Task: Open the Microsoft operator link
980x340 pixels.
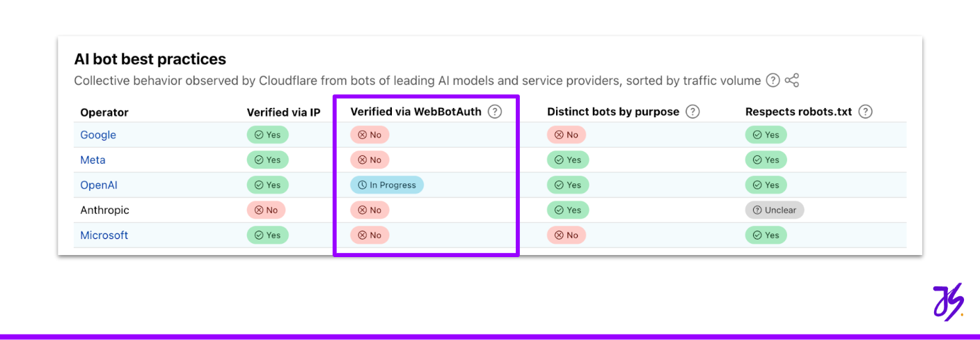Action: 104,235
